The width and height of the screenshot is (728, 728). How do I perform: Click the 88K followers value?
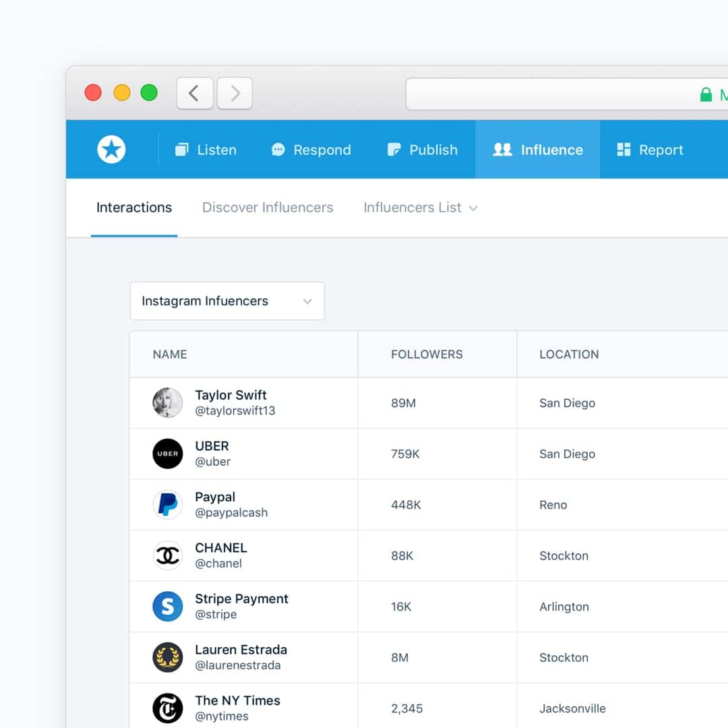coord(402,555)
